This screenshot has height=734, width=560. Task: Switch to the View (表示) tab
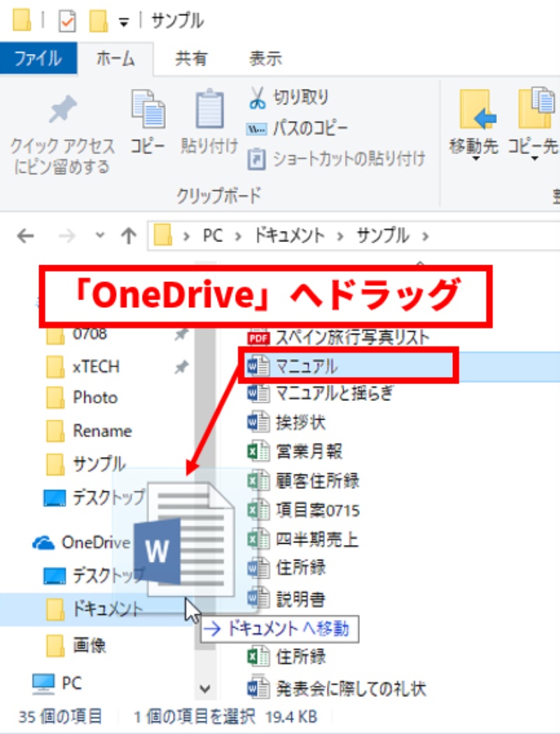pyautogui.click(x=265, y=59)
